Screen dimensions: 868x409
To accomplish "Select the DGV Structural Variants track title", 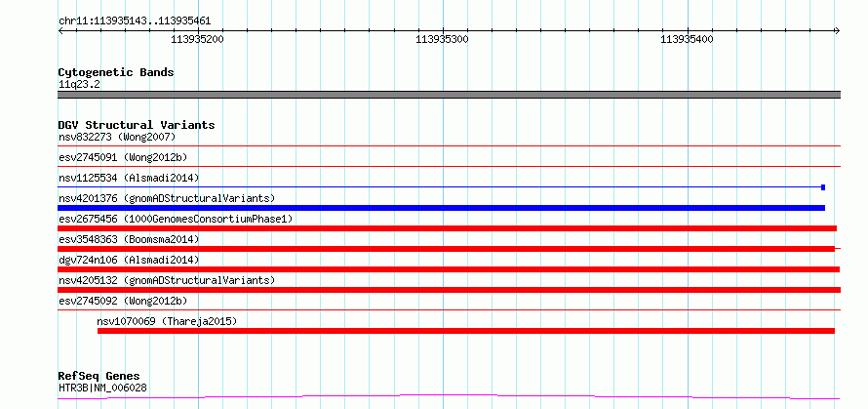I will 137,125.
